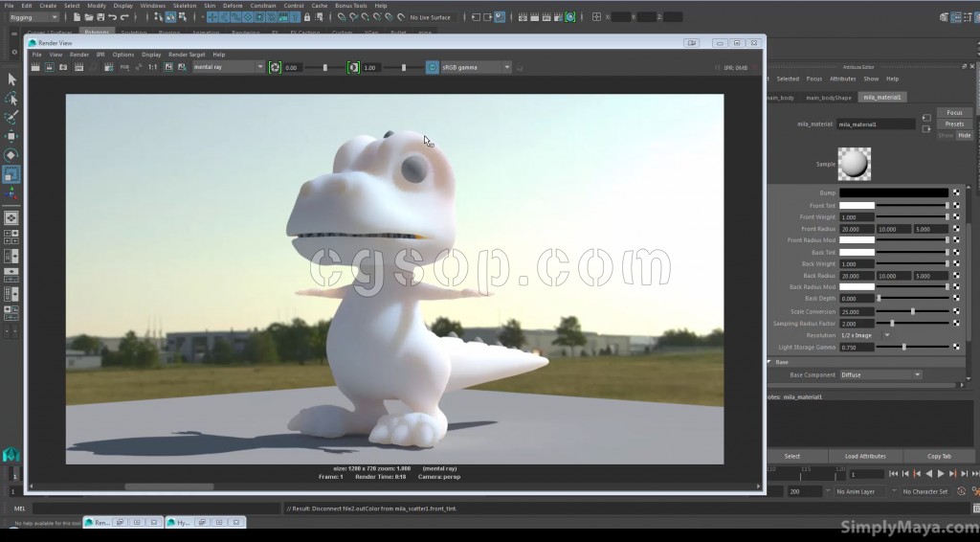Open the sRGB gamma view transform dropdown

[477, 67]
